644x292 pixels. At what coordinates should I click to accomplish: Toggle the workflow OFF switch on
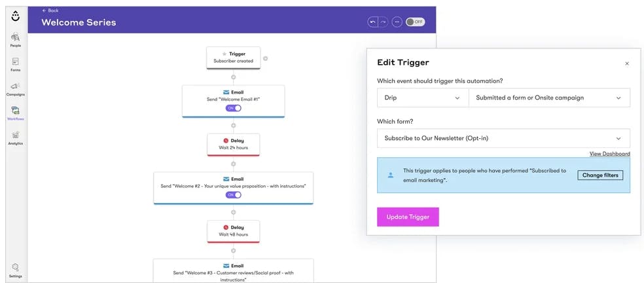pyautogui.click(x=415, y=22)
